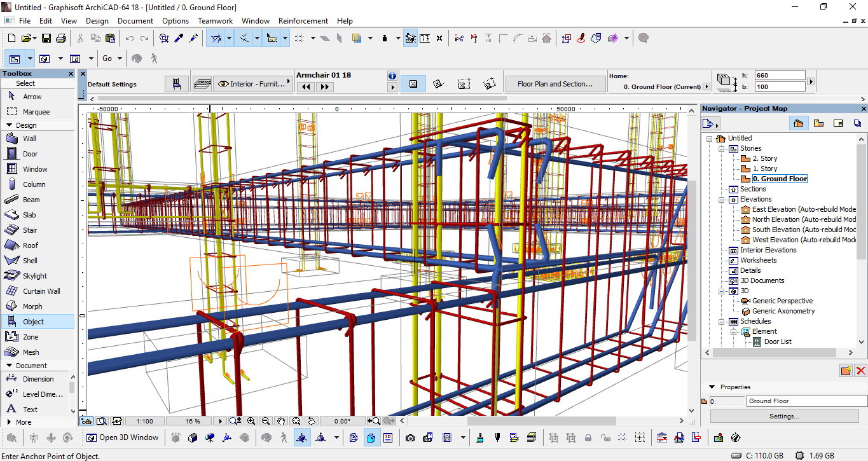868x461 pixels.
Task: Click the Open 3D Window button
Action: 123,437
